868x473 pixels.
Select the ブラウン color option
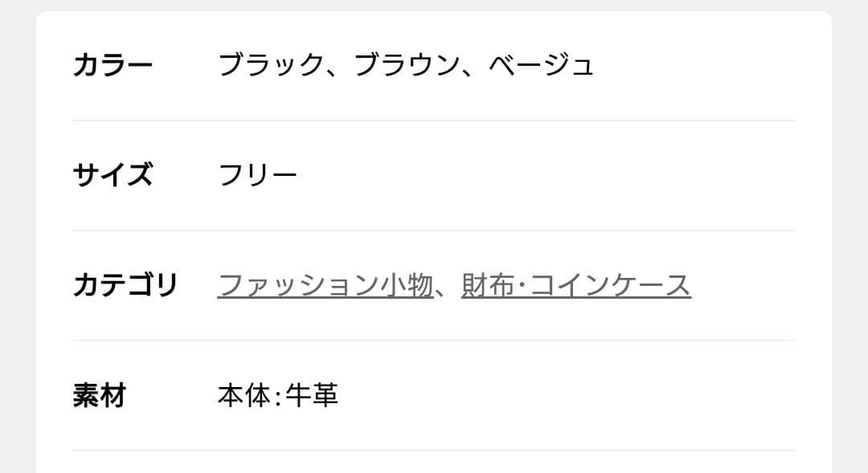click(x=406, y=64)
